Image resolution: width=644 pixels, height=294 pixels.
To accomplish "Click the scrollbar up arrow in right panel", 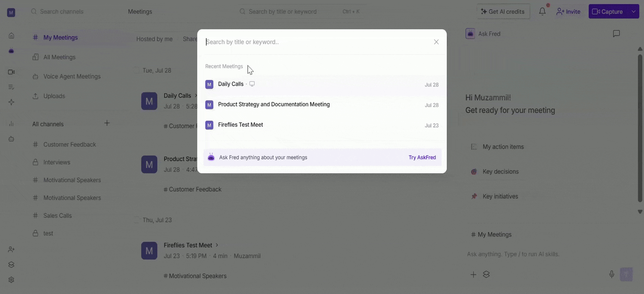I will point(640,49).
